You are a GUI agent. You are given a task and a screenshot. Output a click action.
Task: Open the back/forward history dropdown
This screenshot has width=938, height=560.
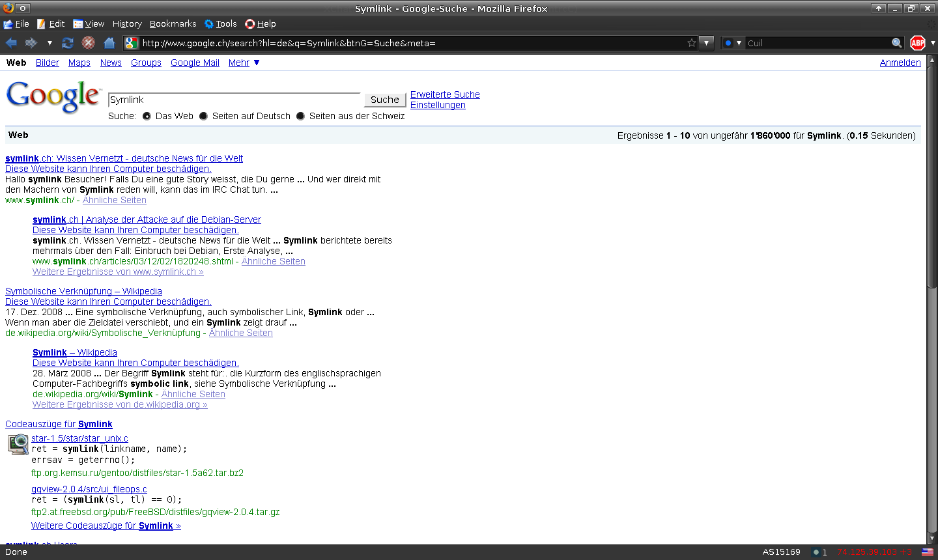(50, 43)
